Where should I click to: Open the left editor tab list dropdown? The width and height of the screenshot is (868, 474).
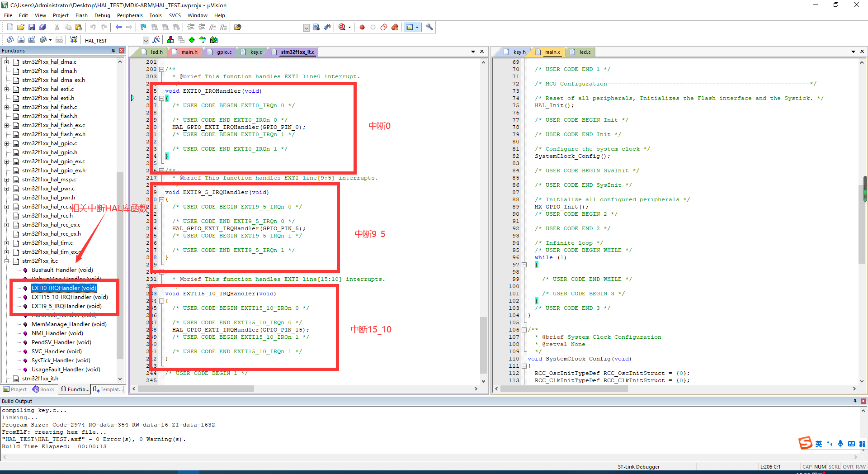pos(473,52)
